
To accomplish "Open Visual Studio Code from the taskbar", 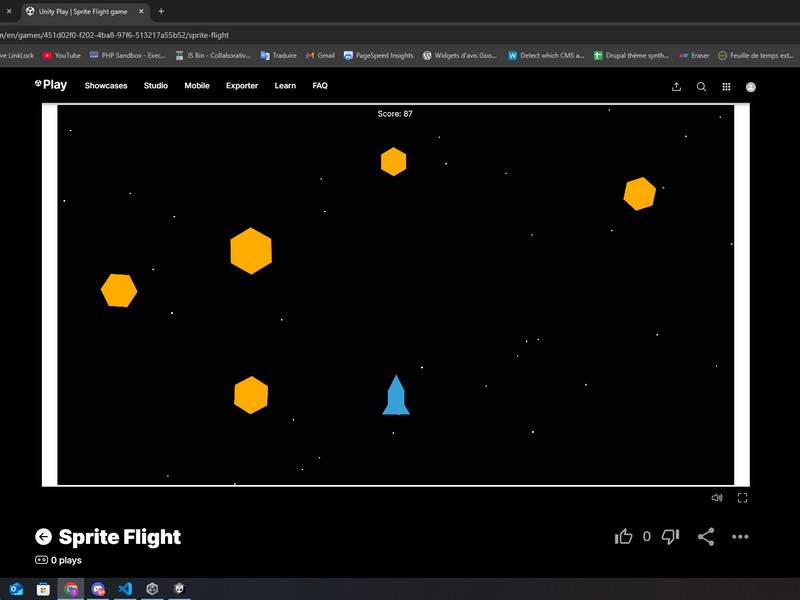I will 124,589.
